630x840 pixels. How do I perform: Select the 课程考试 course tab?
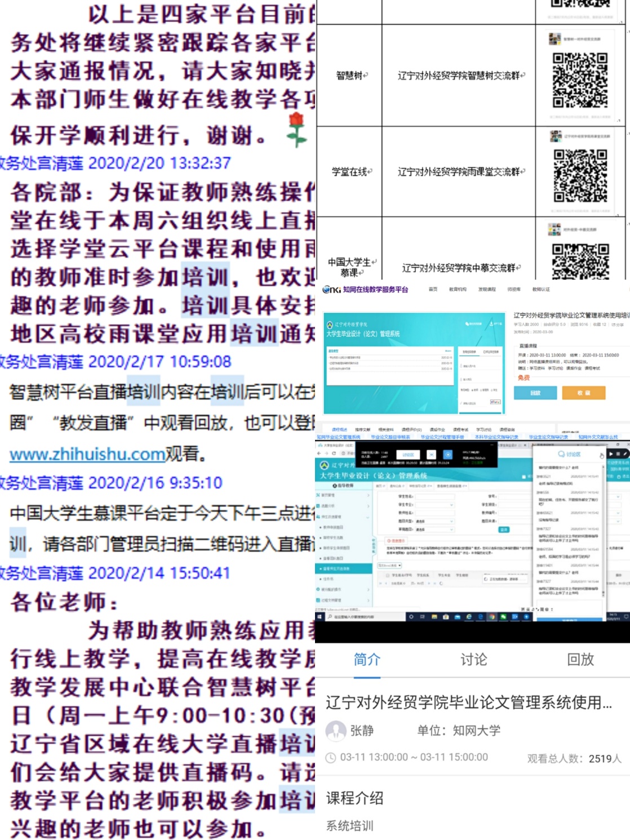point(460,430)
